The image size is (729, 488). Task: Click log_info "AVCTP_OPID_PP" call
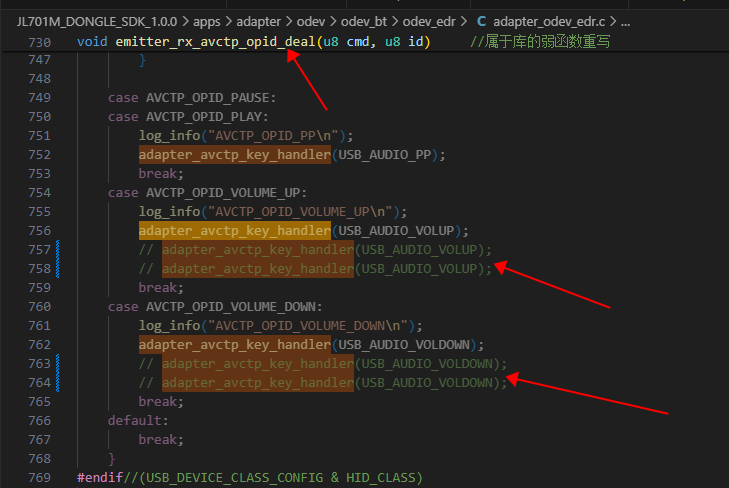point(246,136)
